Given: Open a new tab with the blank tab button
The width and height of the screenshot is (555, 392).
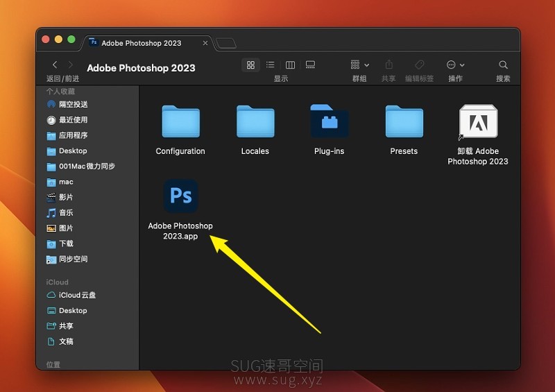Looking at the screenshot, I should [226, 43].
